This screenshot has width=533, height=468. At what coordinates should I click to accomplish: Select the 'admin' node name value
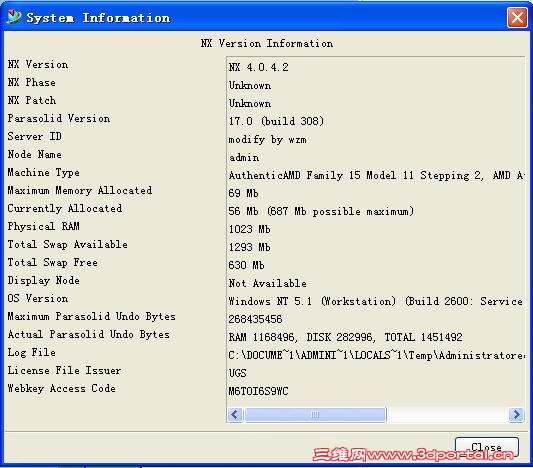click(244, 157)
